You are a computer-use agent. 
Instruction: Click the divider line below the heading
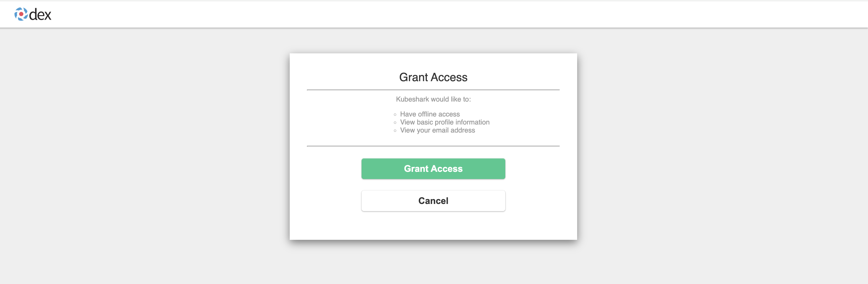coord(433,90)
